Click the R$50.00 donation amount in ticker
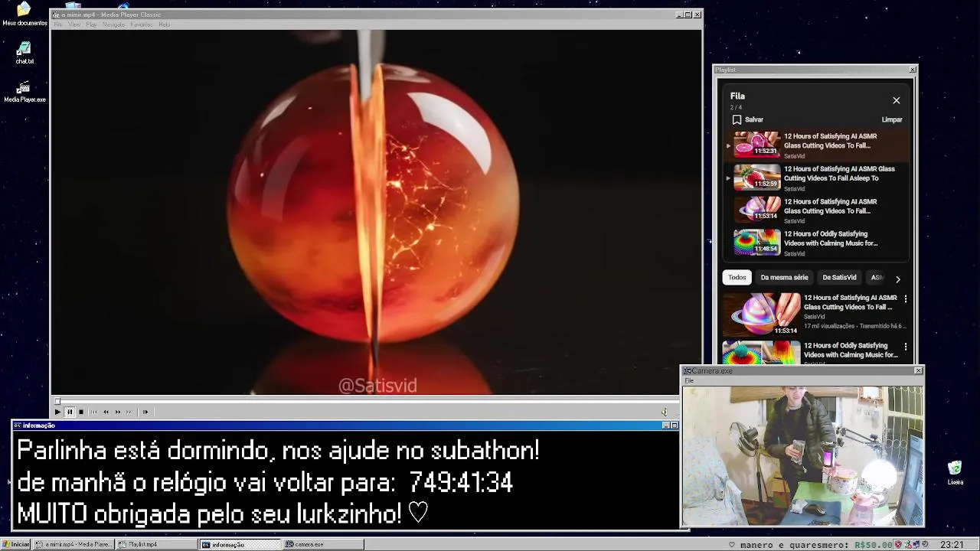The image size is (980, 551). pos(873,545)
